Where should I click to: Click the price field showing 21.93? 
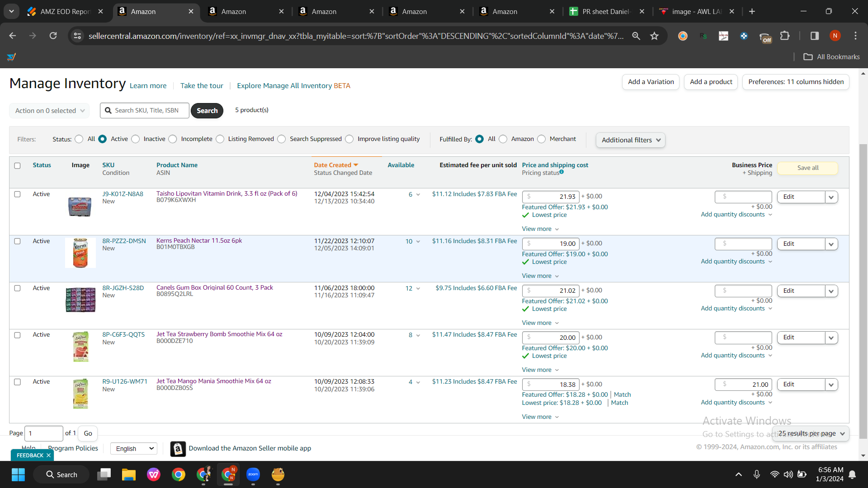click(x=551, y=197)
